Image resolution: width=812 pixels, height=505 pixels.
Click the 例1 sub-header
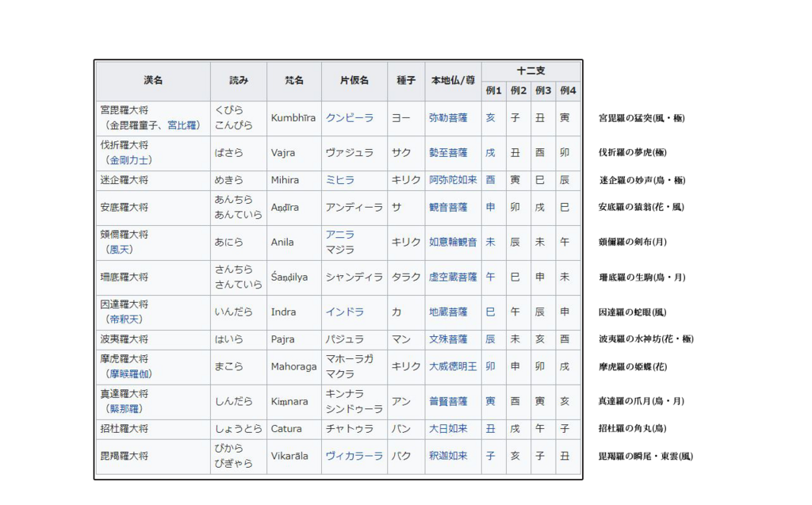click(x=493, y=90)
